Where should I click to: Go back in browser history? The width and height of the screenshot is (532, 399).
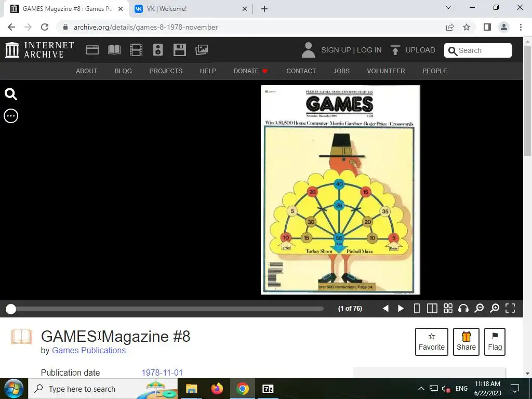point(11,27)
